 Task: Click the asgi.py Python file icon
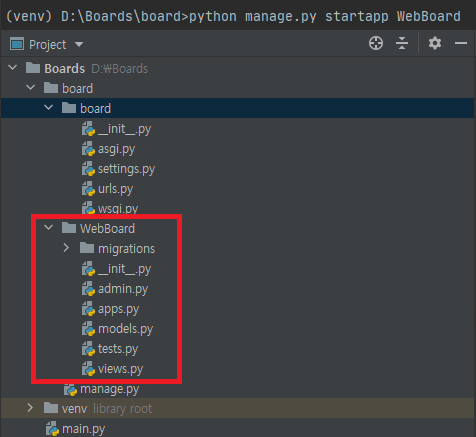click(88, 148)
